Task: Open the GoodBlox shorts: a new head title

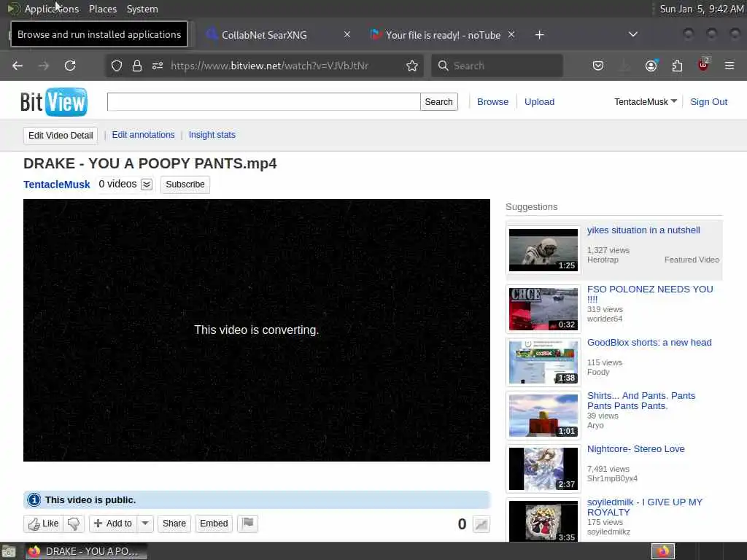Action: [649, 343]
